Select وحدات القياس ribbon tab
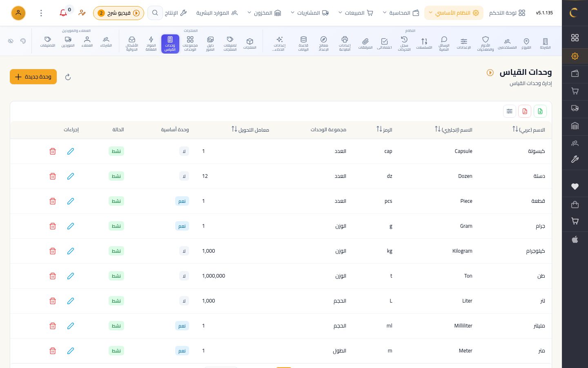588x368 pixels. click(170, 44)
